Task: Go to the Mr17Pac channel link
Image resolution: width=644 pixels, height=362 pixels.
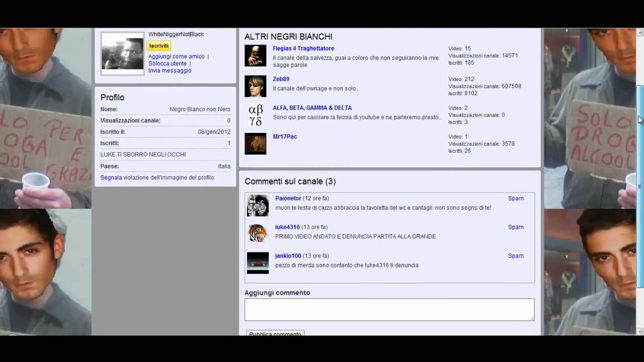Action: pyautogui.click(x=285, y=137)
